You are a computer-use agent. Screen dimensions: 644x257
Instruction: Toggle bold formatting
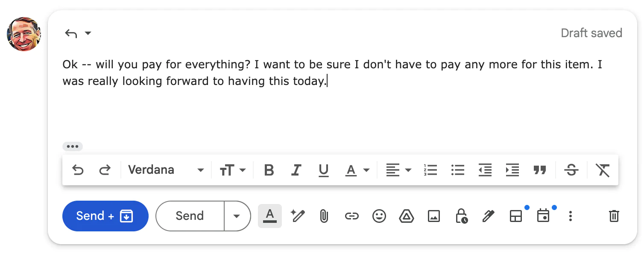click(269, 170)
